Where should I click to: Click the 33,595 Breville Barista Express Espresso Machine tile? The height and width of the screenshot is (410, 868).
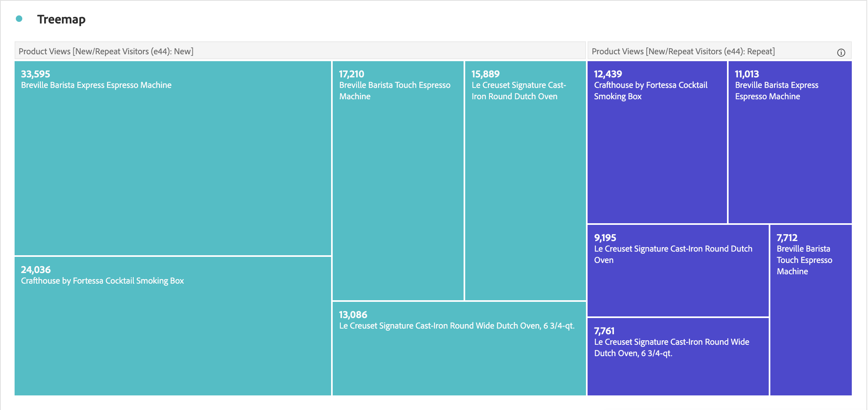170,158
